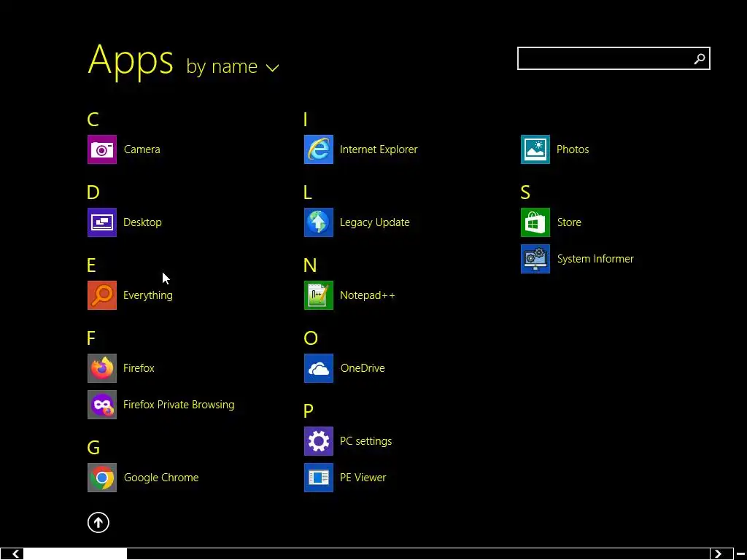
Task: Click the search magnifier icon
Action: point(700,58)
